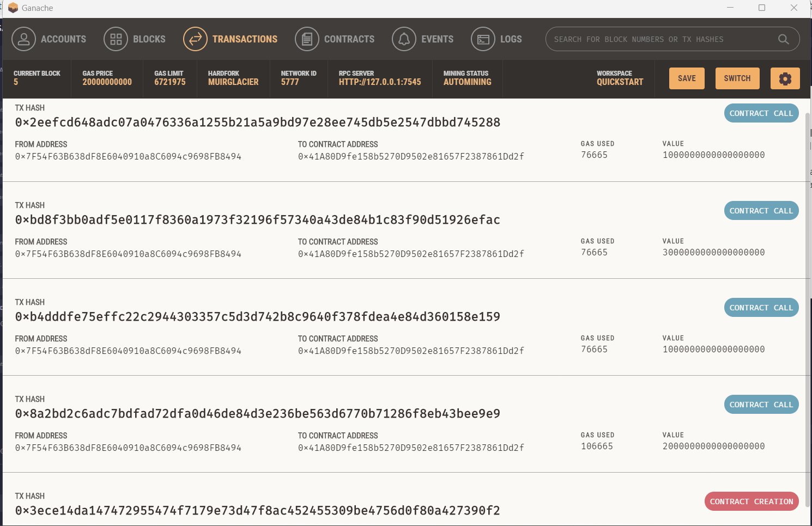Select from address of 0x8a2bd2 transaction
This screenshot has width=812, height=526.
[128, 448]
